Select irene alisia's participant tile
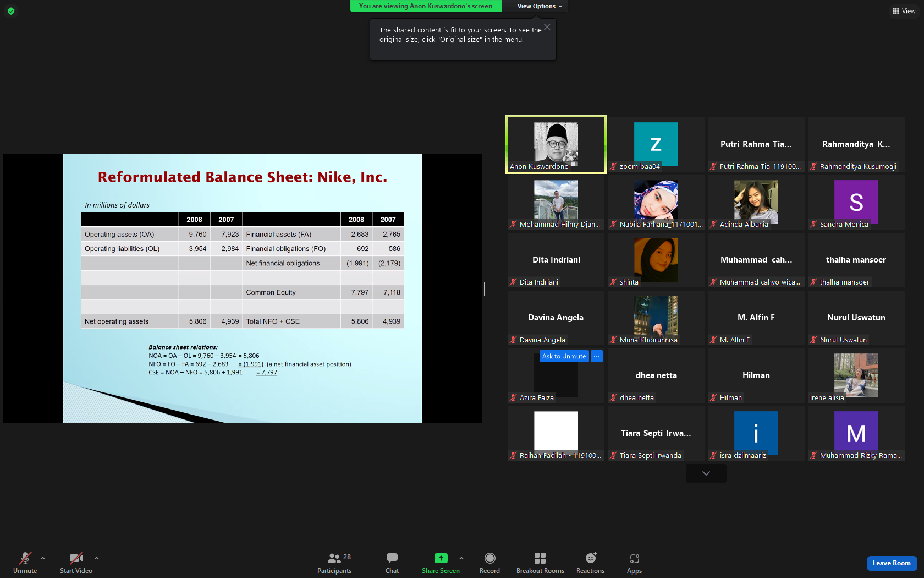This screenshot has height=578, width=924. (856, 375)
